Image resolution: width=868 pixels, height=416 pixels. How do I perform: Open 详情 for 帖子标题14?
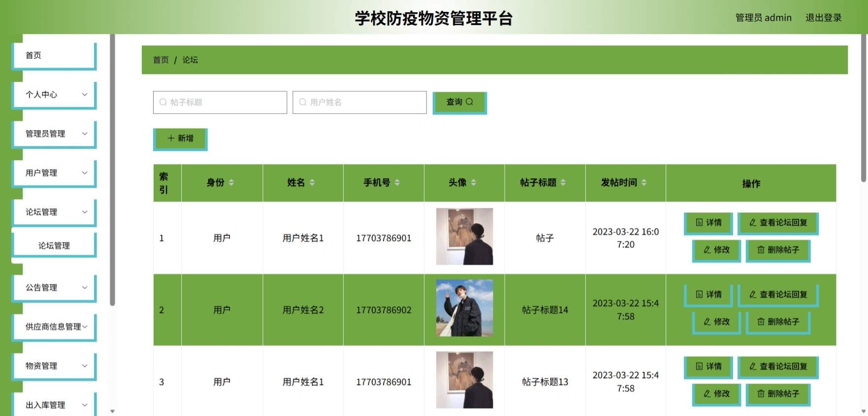[708, 295]
